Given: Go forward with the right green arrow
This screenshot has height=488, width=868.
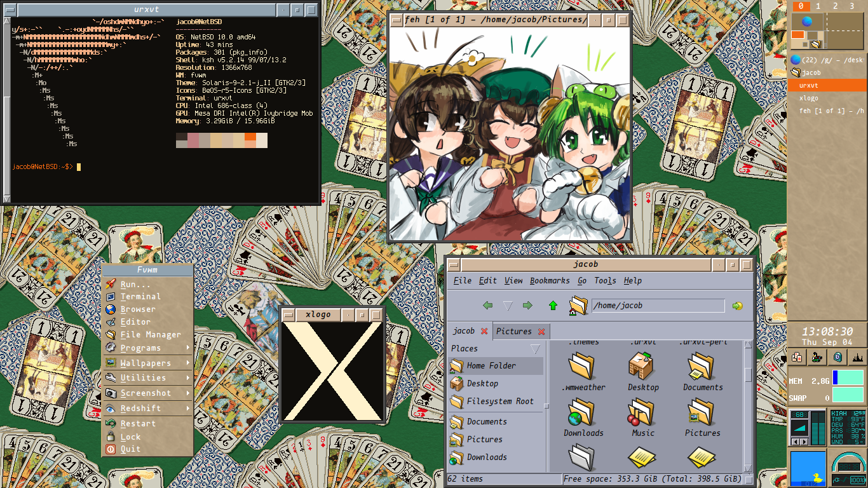Looking at the screenshot, I should 527,306.
